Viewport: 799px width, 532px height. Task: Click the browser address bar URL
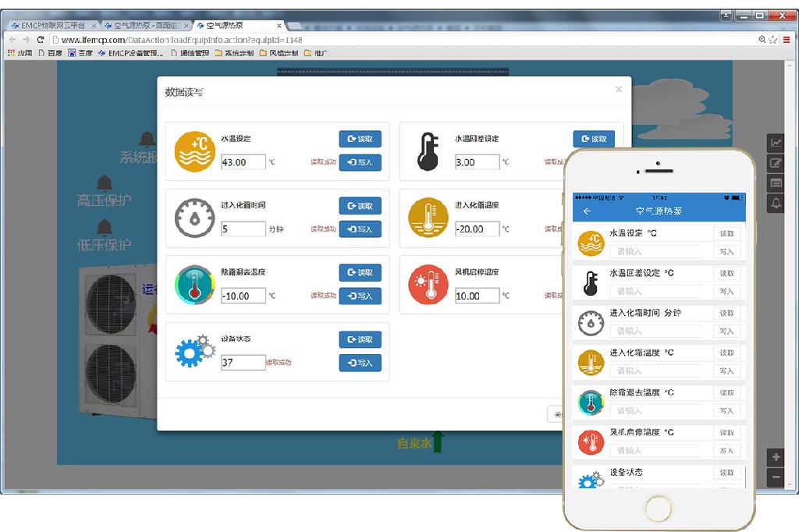182,40
